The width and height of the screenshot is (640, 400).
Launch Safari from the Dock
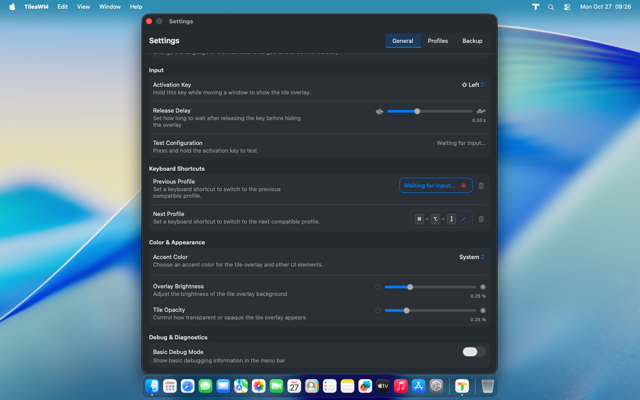pyautogui.click(x=187, y=386)
